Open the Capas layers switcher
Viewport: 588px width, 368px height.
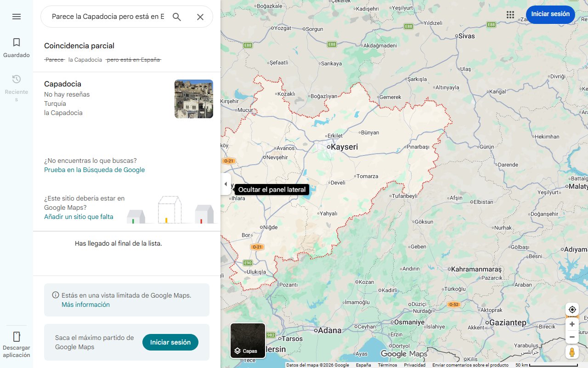(248, 351)
